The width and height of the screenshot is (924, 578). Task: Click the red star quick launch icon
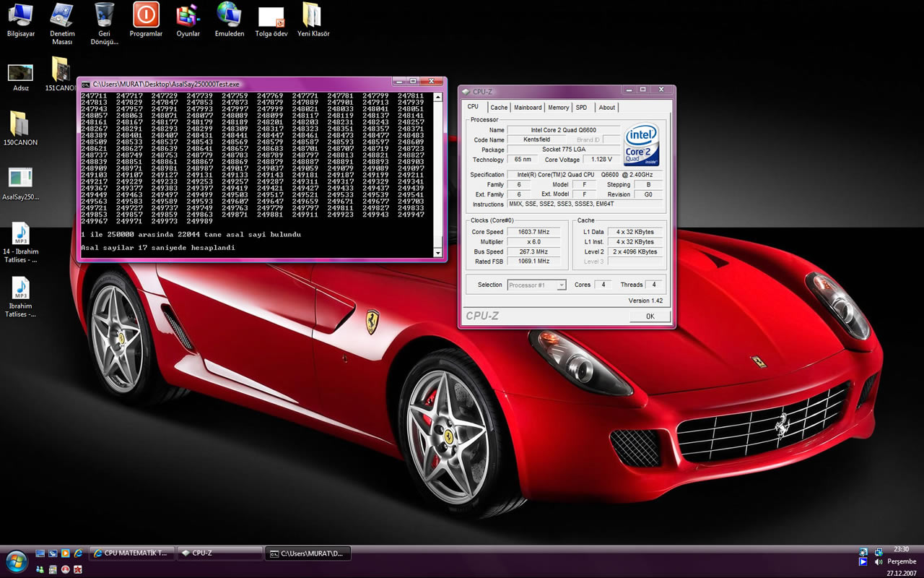click(77, 569)
